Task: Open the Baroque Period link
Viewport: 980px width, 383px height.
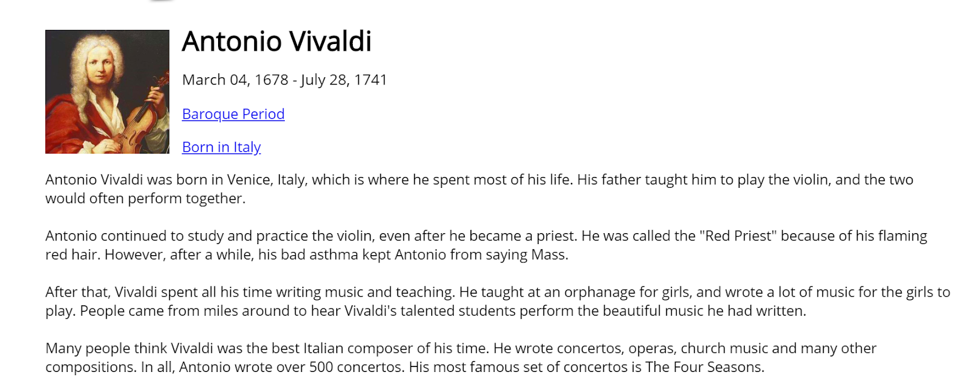Action: [233, 114]
